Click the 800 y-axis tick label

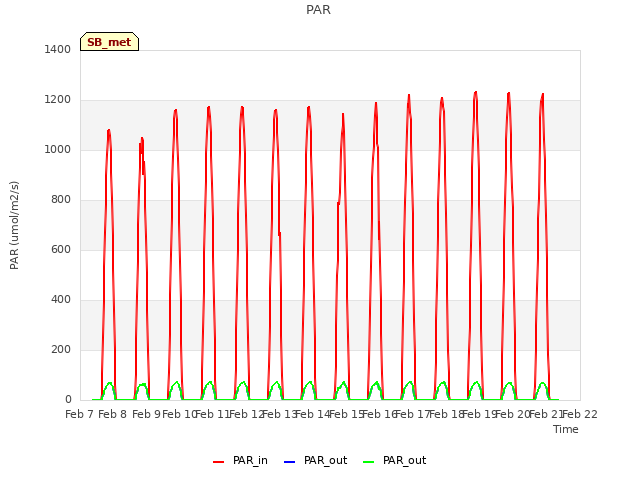[61, 200]
